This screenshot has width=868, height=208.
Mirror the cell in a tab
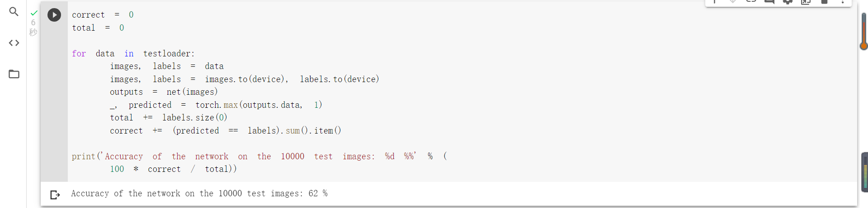[x=806, y=2]
